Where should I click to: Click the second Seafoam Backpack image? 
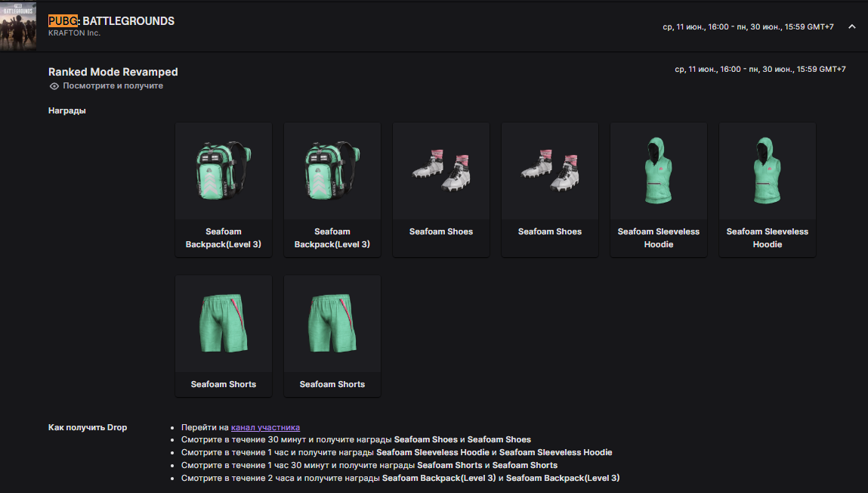[x=332, y=171]
